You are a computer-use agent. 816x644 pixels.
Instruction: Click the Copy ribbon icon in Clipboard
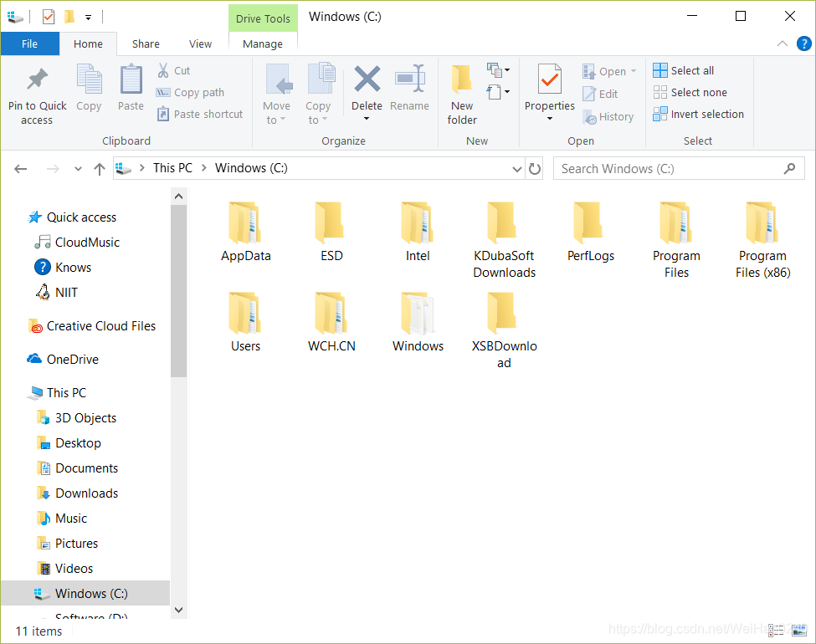[89, 79]
